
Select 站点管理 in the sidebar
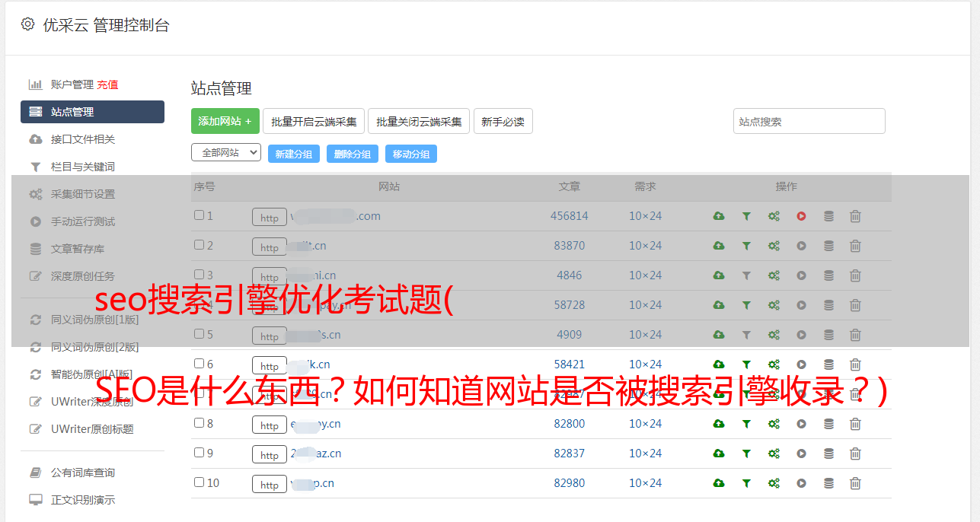92,112
